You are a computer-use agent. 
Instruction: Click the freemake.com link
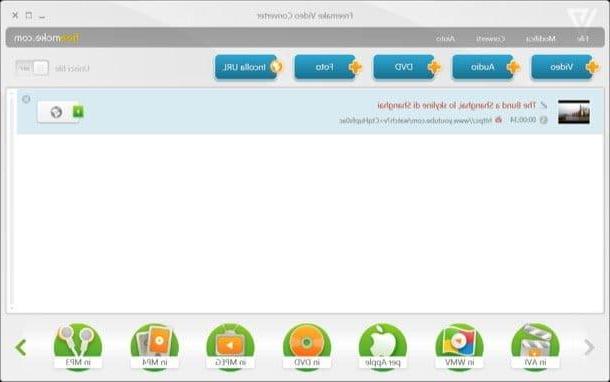47,38
